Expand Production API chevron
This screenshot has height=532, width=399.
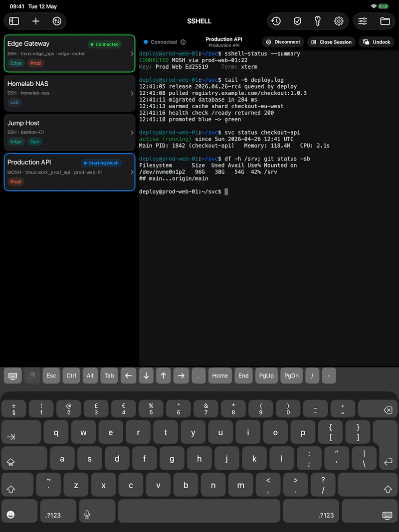tap(132, 173)
